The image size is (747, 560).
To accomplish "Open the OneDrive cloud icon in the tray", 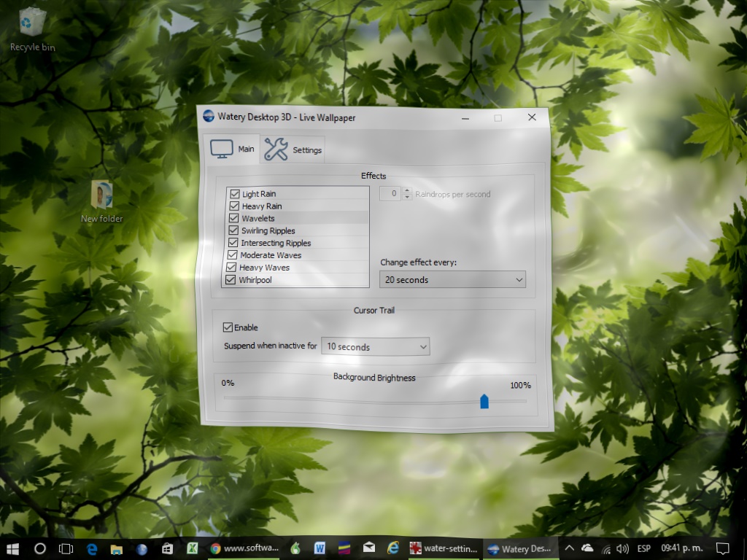I will [587, 548].
